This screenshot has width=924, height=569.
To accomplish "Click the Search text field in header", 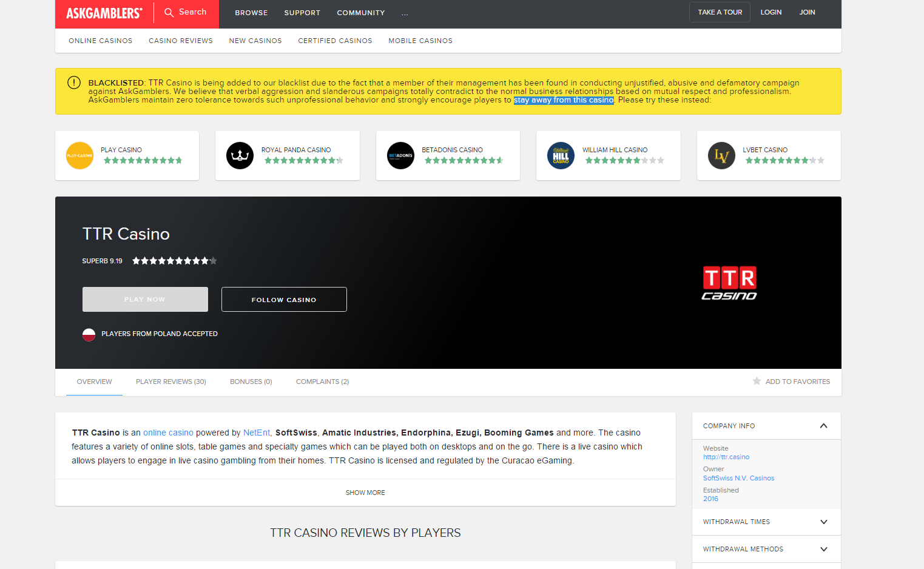I will pyautogui.click(x=192, y=12).
